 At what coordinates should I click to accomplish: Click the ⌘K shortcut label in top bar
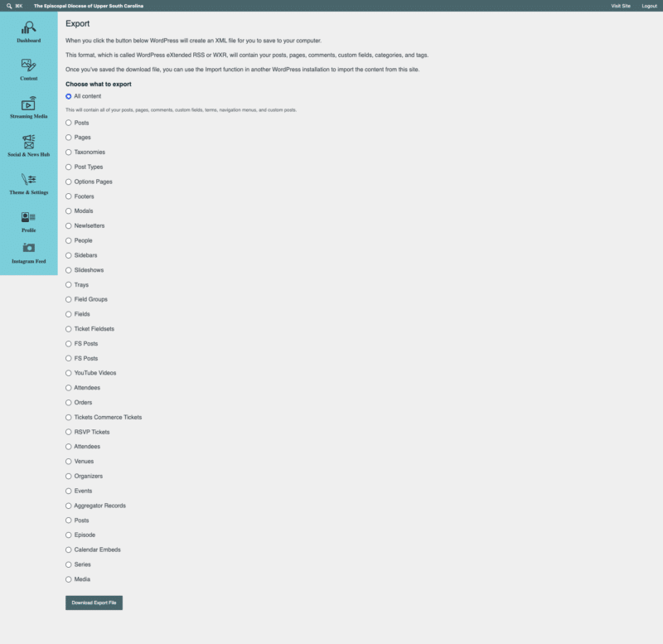[18, 6]
